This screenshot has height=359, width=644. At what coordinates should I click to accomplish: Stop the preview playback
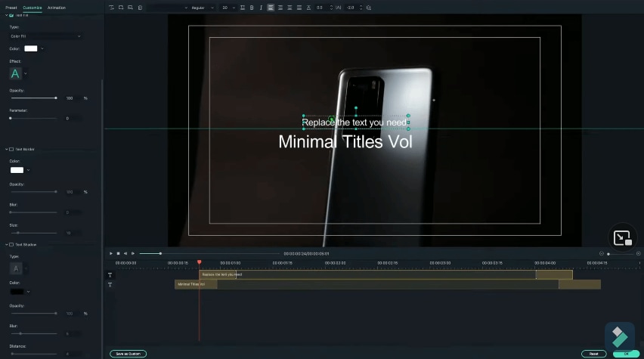[118, 253]
